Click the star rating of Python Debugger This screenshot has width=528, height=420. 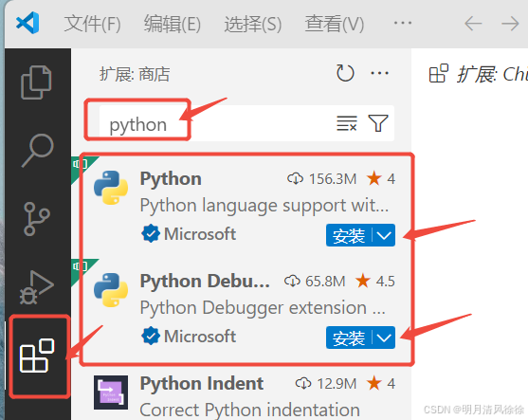coord(374,281)
